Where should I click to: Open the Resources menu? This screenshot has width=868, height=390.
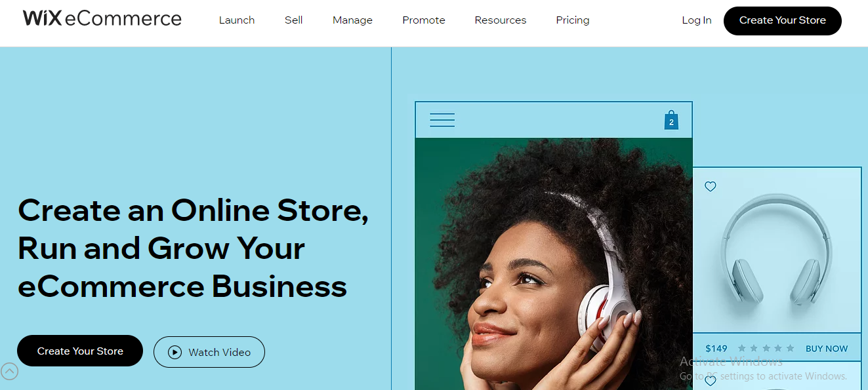pyautogui.click(x=501, y=20)
